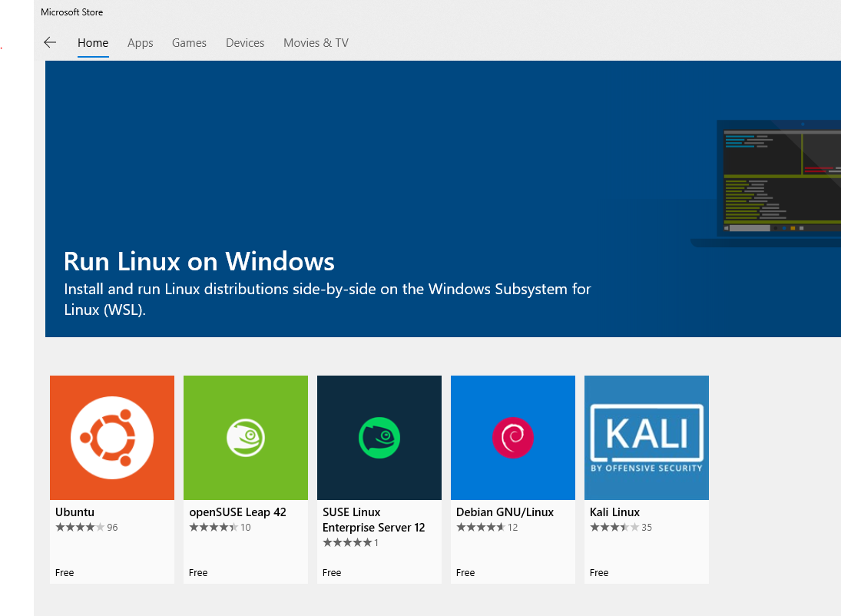The height and width of the screenshot is (616, 841).
Task: Open the Movies & TV tab
Action: 316,43
